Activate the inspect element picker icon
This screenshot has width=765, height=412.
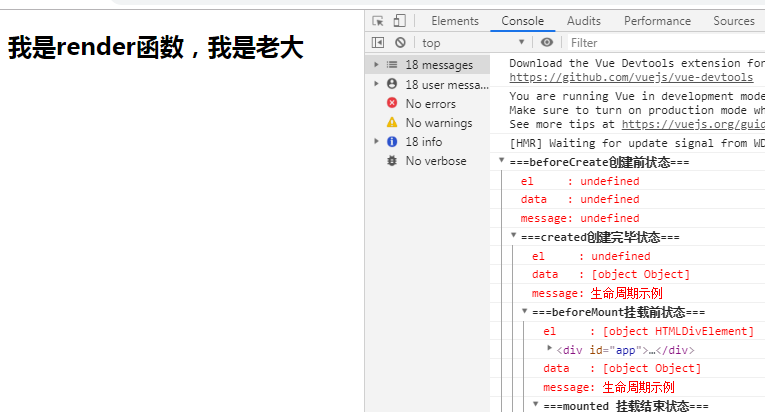[x=378, y=21]
